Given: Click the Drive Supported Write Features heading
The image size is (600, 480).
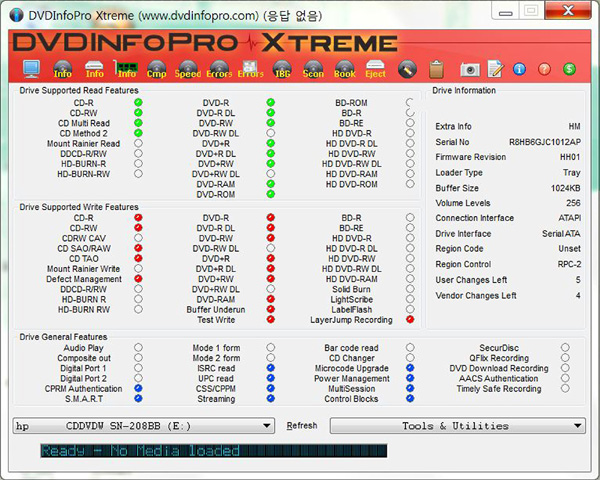Looking at the screenshot, I should pos(79,207).
